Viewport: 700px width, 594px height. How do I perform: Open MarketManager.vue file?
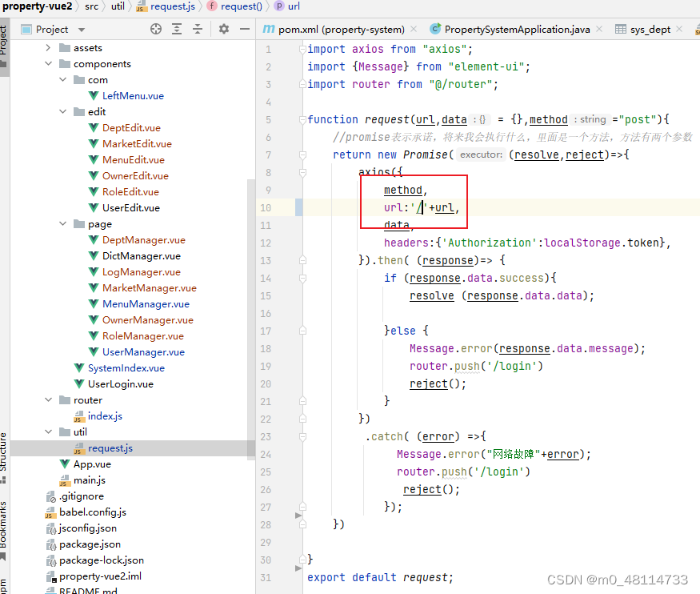149,288
